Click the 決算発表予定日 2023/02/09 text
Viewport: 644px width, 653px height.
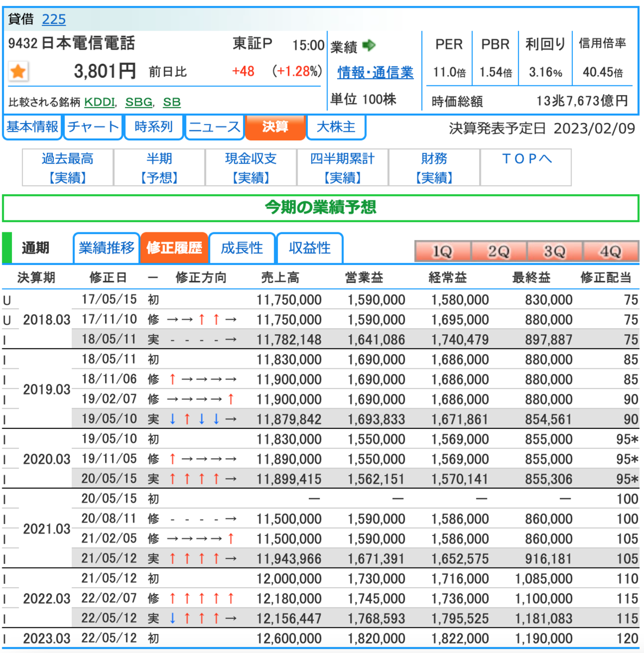542,129
